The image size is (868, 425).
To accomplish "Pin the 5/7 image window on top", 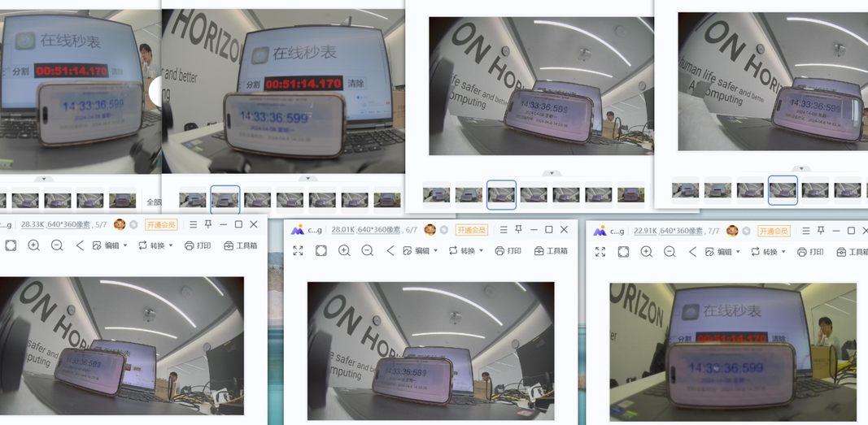I will 208,224.
